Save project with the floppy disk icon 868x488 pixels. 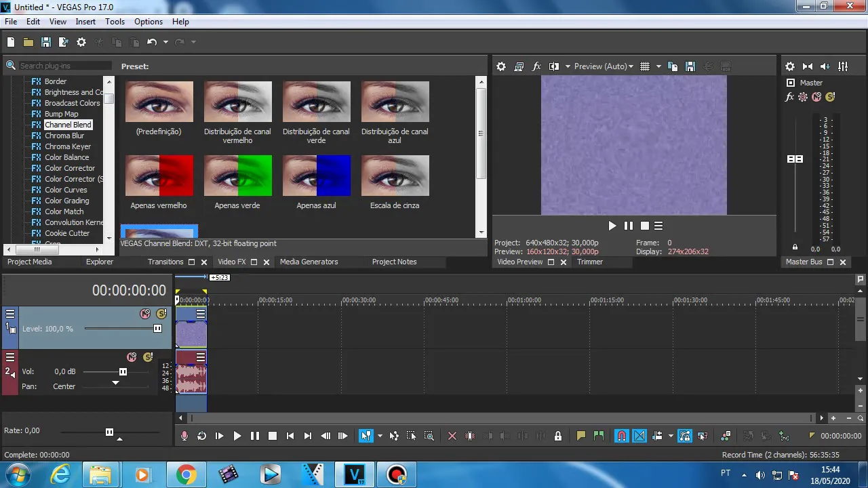coord(46,42)
